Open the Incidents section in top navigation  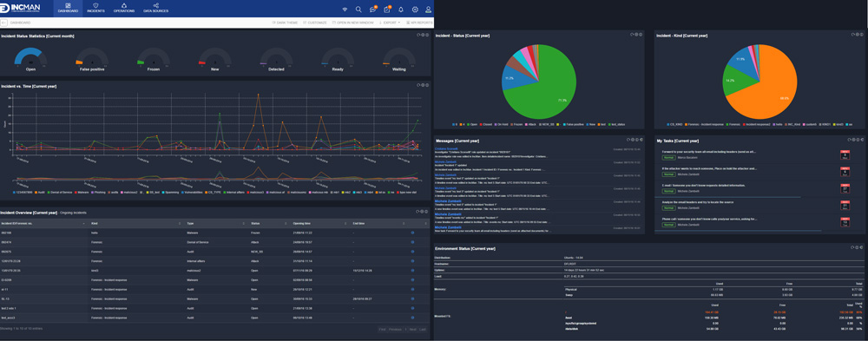(x=95, y=8)
